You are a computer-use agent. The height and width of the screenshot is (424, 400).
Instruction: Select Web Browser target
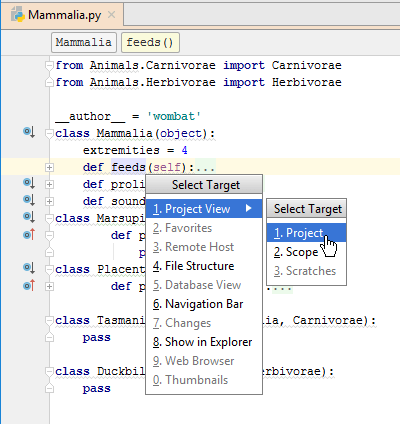(204, 361)
